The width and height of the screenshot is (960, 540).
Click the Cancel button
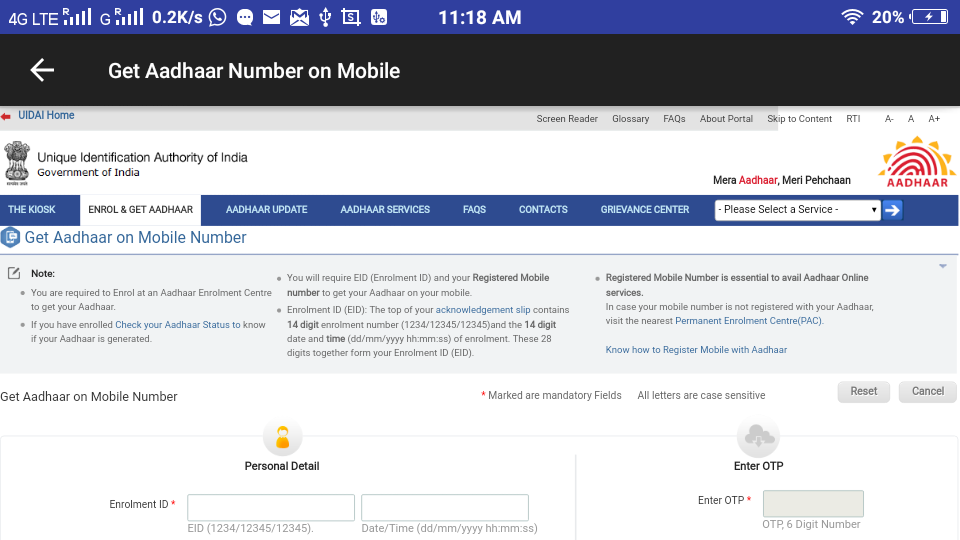pyautogui.click(x=928, y=391)
